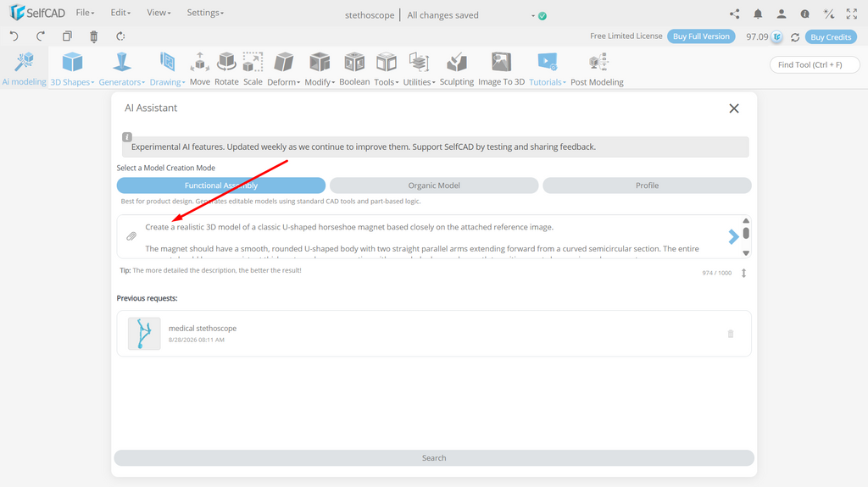Click the refresh credits icon
Image resolution: width=868 pixels, height=487 pixels.
795,37
